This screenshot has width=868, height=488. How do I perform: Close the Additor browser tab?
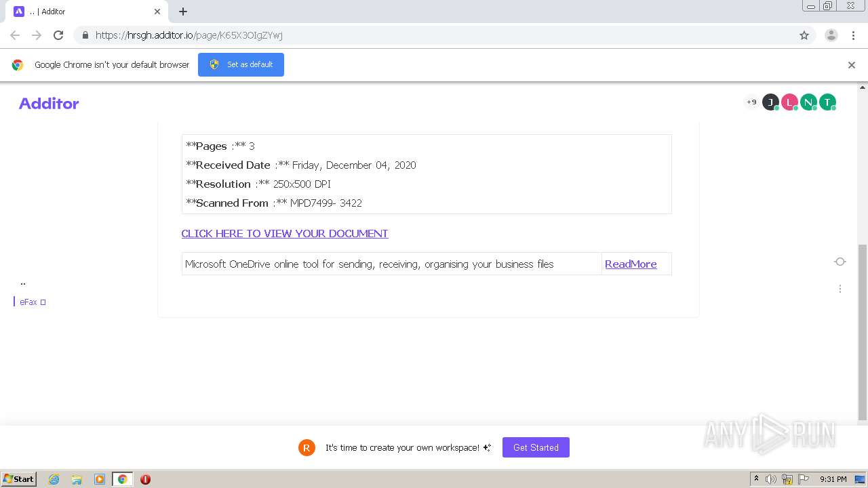pos(157,12)
